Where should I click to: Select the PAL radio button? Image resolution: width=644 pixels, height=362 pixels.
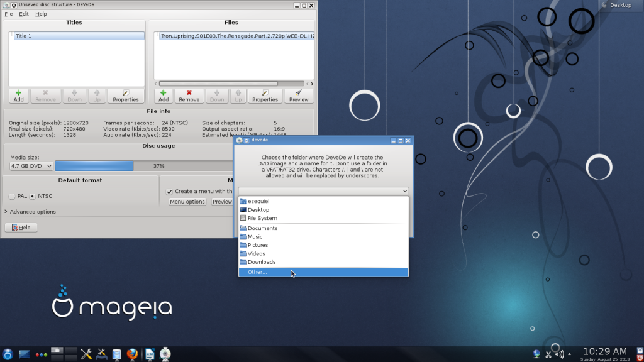pyautogui.click(x=12, y=196)
